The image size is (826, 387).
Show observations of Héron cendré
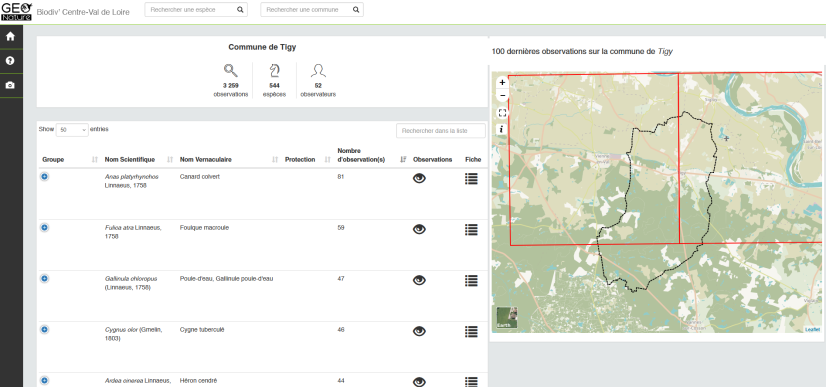[419, 382]
